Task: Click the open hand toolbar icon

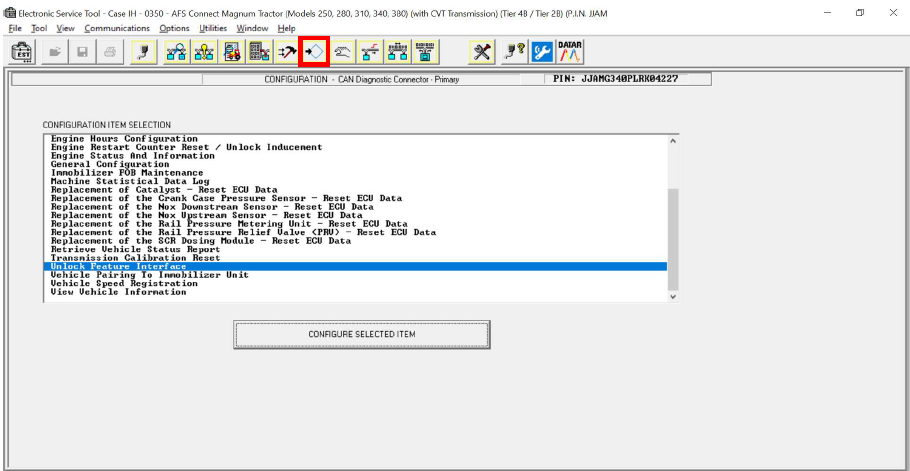Action: pos(342,52)
